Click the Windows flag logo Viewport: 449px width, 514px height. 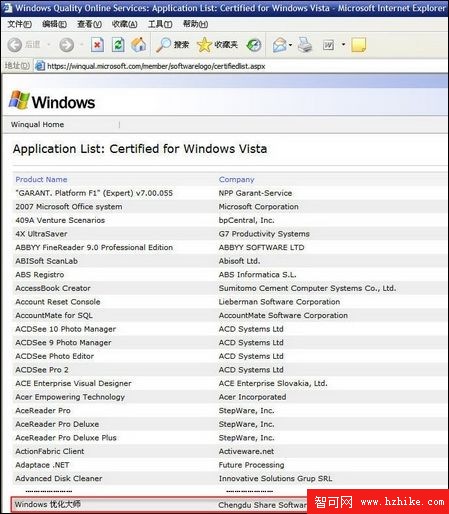[x=19, y=100]
